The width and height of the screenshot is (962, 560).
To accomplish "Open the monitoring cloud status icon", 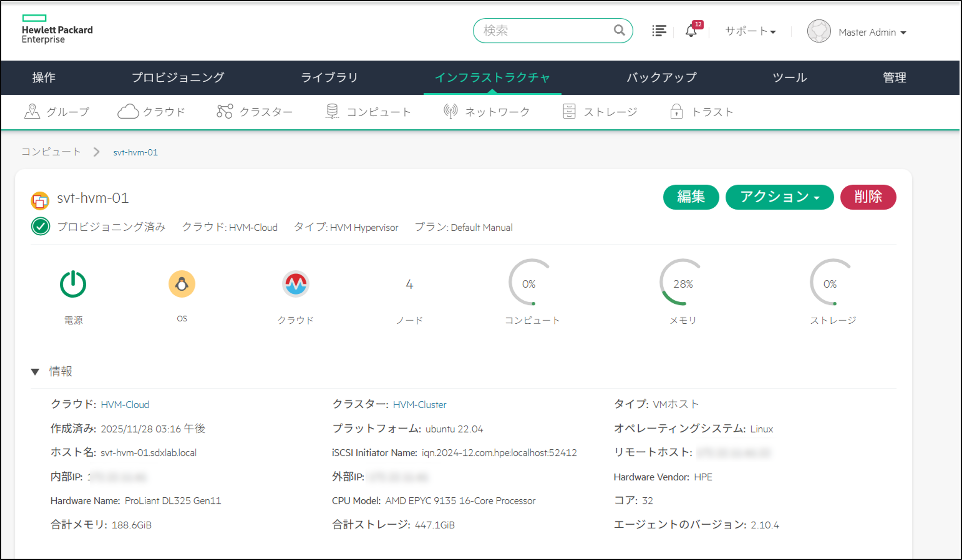I will point(296,283).
